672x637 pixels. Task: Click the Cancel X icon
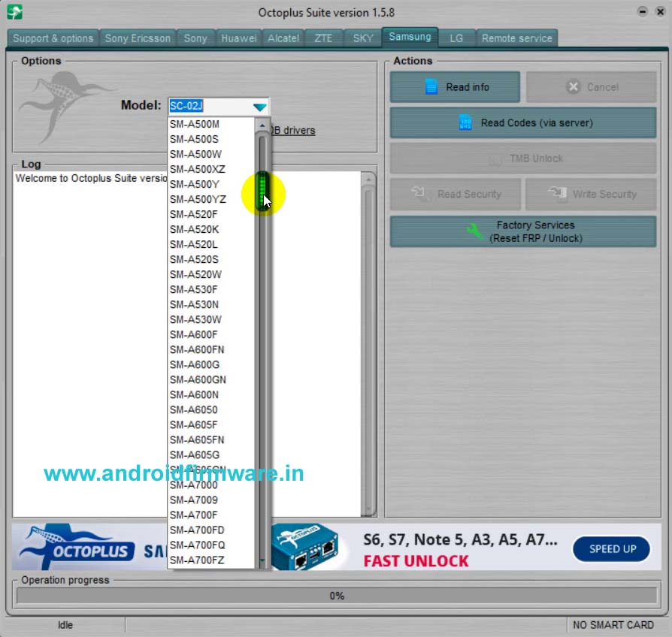coord(573,87)
